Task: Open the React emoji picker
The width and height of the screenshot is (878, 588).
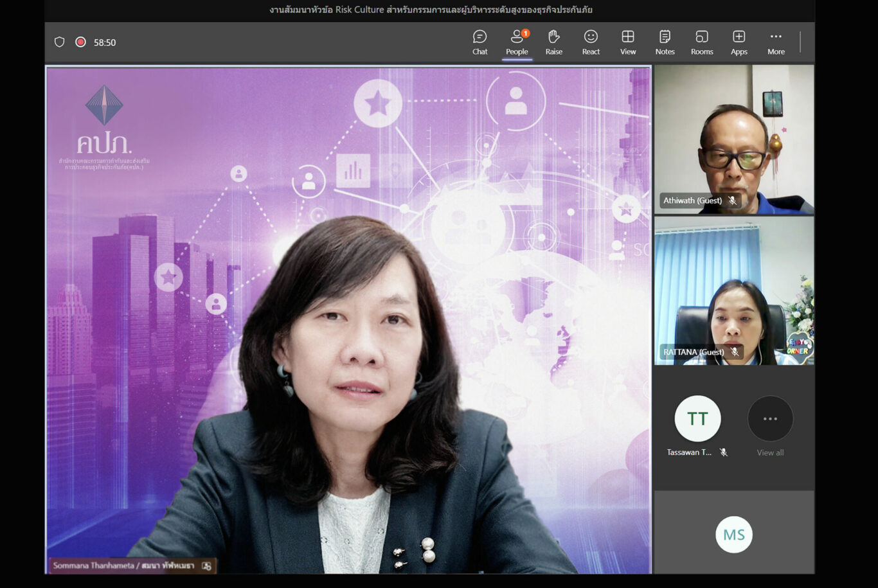Action: (x=591, y=42)
